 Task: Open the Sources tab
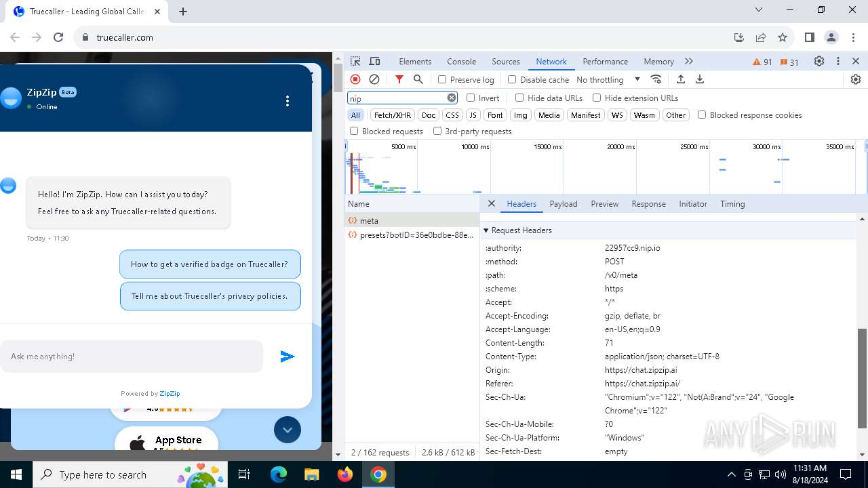pyautogui.click(x=506, y=61)
